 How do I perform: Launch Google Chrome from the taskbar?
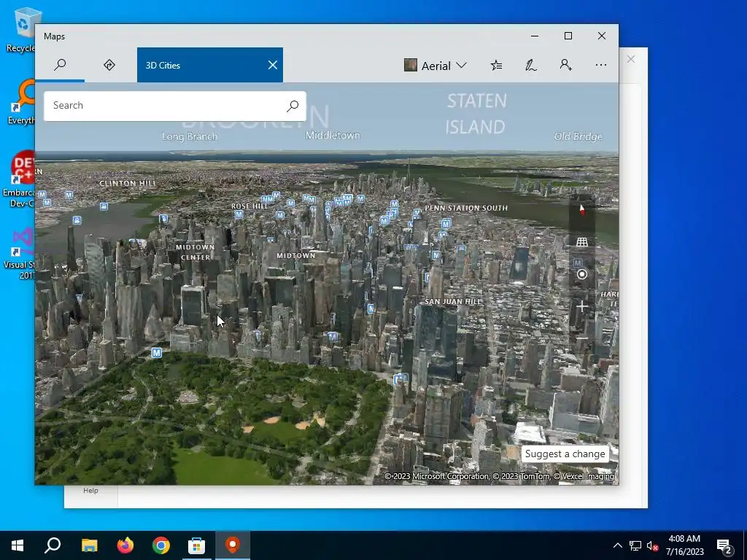point(161,545)
